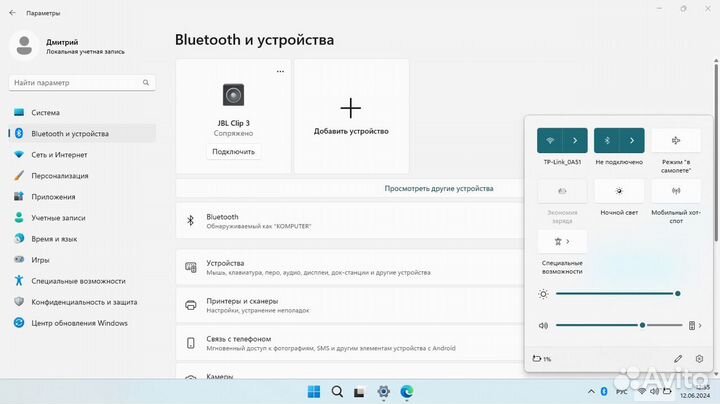720x404 pixels.
Task: Open all settings via the quick settings gear
Action: coord(699,359)
